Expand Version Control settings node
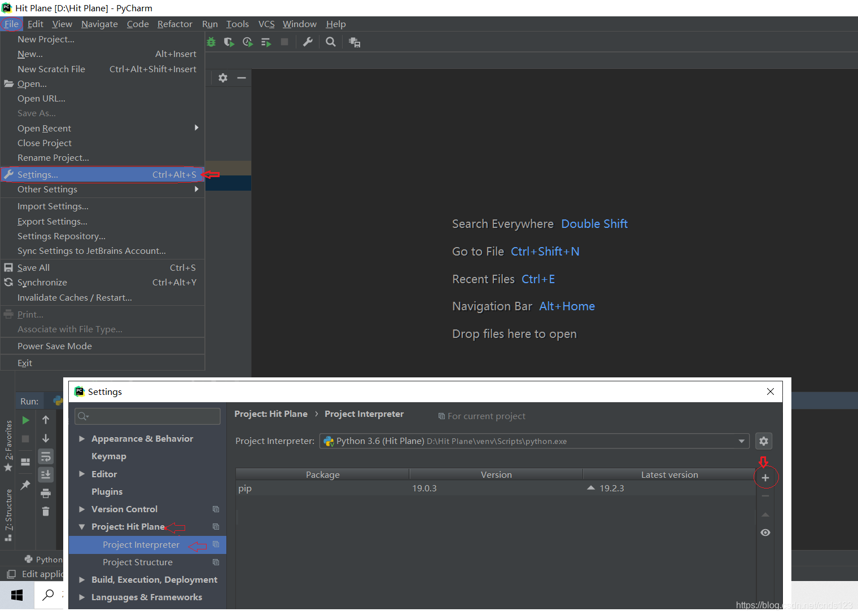 pyautogui.click(x=82, y=509)
